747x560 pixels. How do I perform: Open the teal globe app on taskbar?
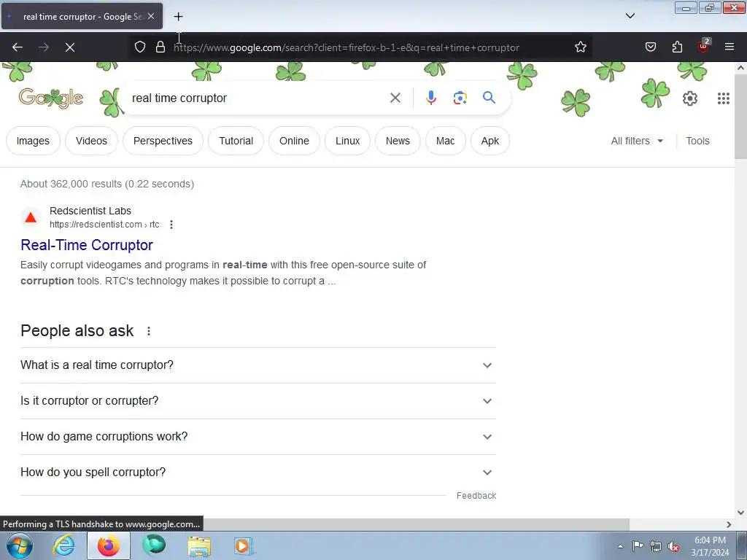[154, 545]
